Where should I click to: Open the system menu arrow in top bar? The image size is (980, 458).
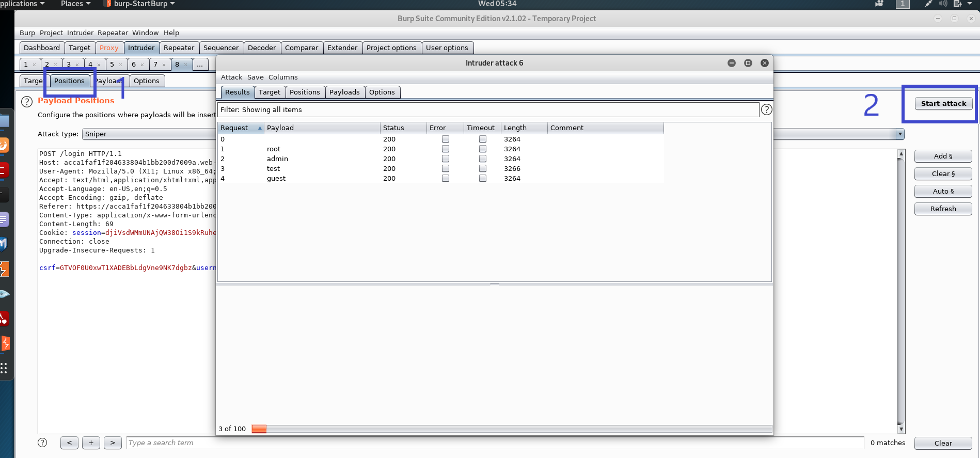pos(970,4)
